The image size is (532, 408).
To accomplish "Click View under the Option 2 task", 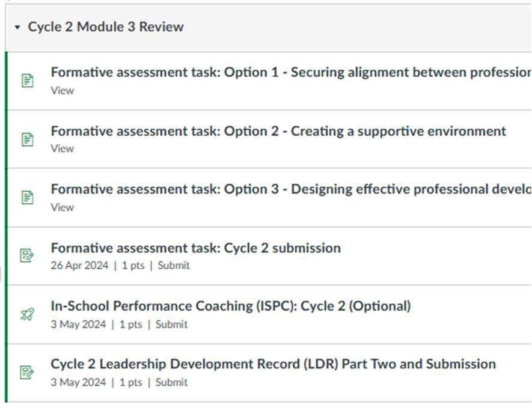I will (62, 148).
